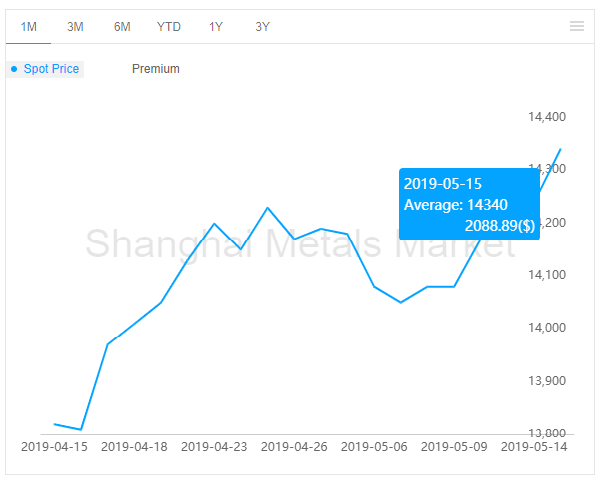Click the blue Spot Price legend dot

coord(14,69)
